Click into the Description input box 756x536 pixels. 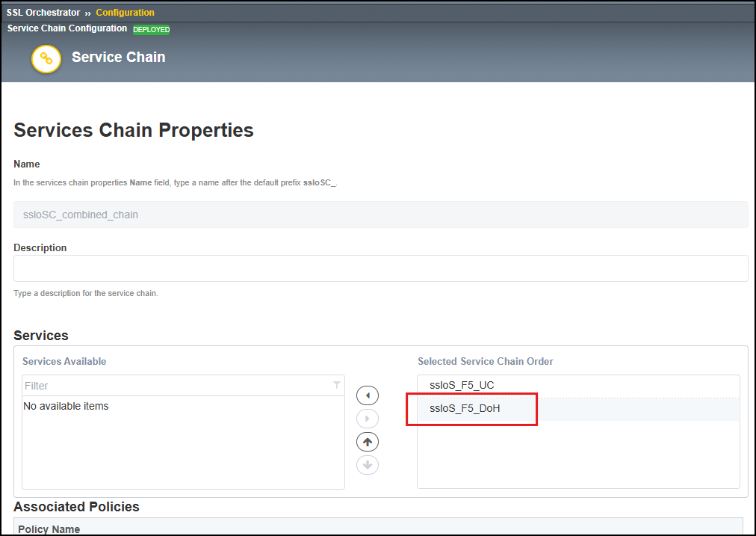(x=381, y=268)
